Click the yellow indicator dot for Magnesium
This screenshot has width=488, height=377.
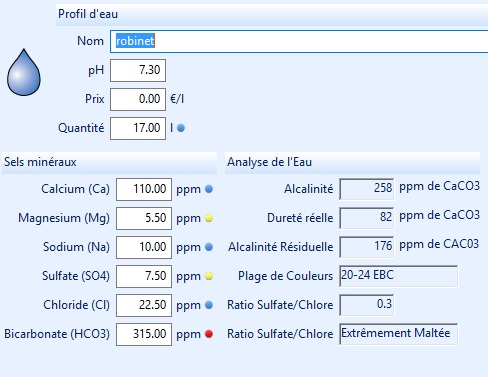click(209, 218)
